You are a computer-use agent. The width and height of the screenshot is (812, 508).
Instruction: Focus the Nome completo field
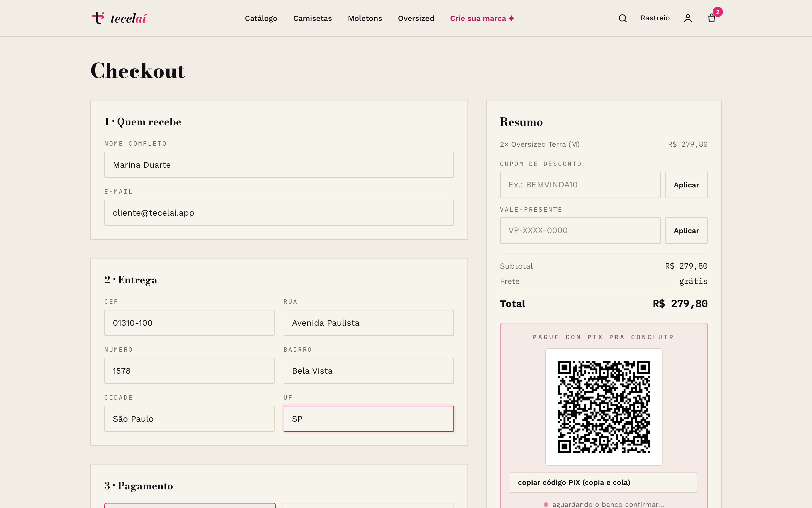pos(279,165)
